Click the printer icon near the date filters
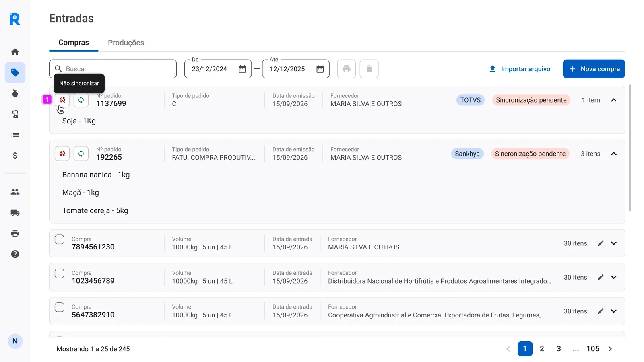 point(346,69)
